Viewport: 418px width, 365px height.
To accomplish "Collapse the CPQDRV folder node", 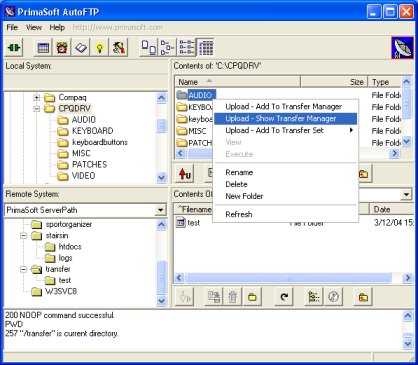I will coord(37,109).
